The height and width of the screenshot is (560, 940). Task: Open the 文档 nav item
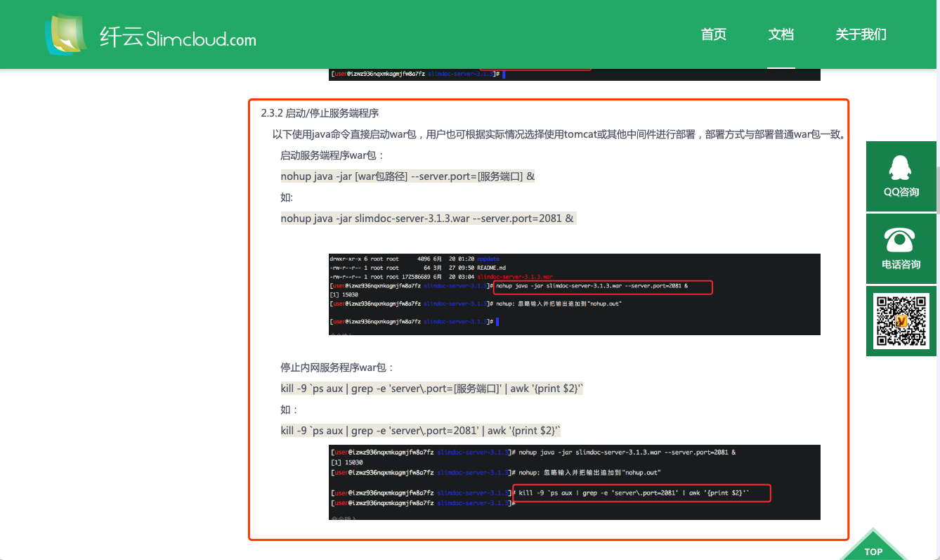(781, 34)
